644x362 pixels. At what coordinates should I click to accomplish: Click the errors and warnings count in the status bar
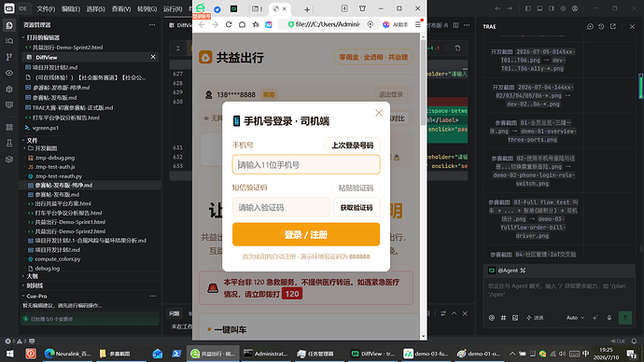pyautogui.click(x=16, y=341)
